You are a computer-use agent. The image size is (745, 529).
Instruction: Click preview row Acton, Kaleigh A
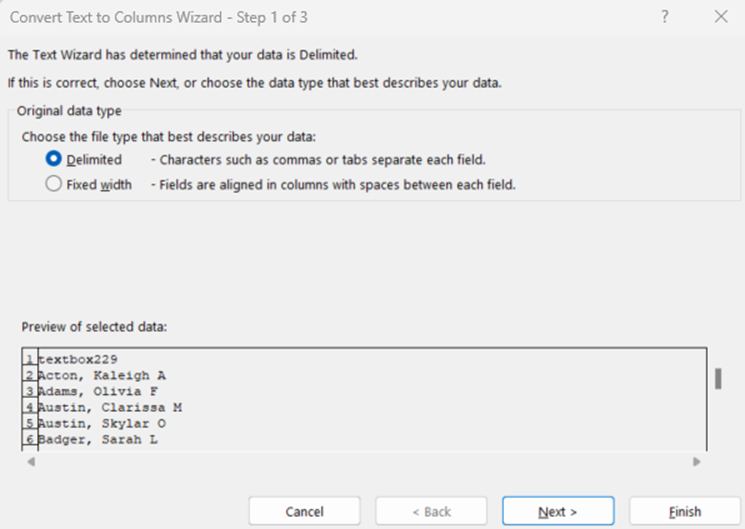pyautogui.click(x=102, y=375)
